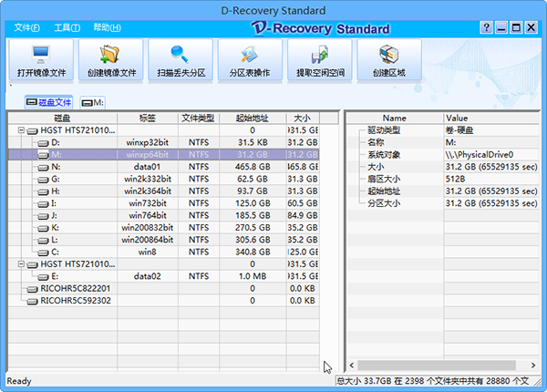The image size is (547, 392).
Task: Open the 工具(T) menu
Action: [x=67, y=27]
